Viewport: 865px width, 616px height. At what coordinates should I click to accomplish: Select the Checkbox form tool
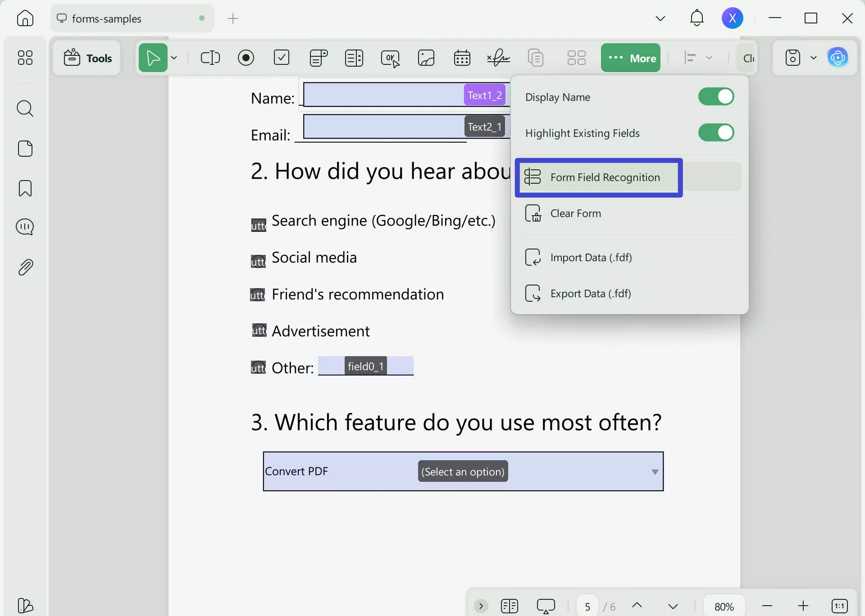(x=282, y=58)
